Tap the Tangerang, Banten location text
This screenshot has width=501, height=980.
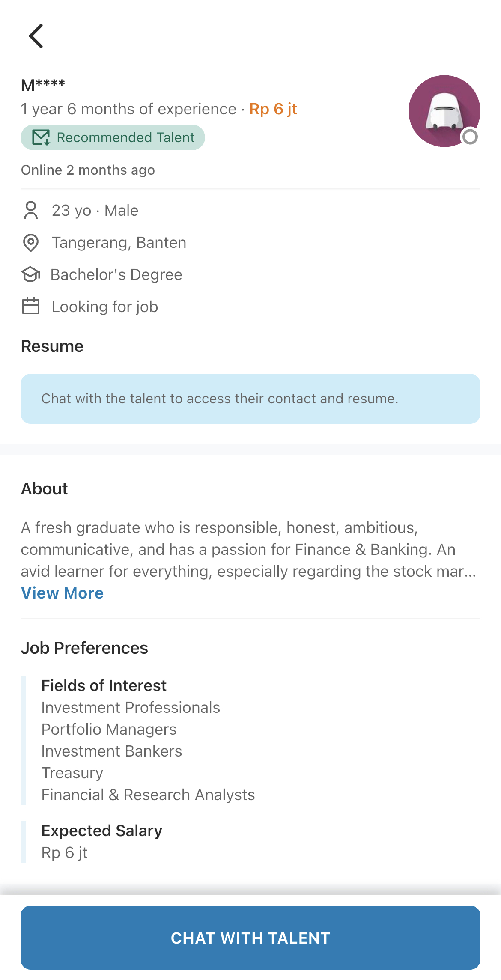(119, 243)
